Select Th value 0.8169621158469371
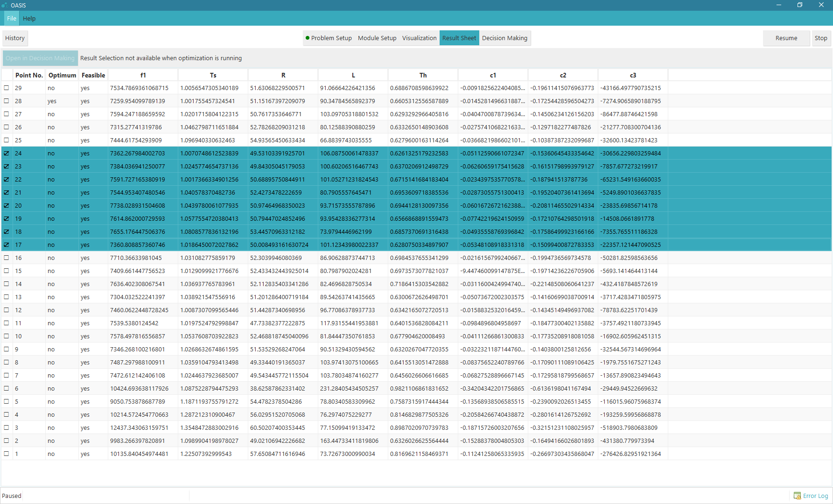 (419, 454)
